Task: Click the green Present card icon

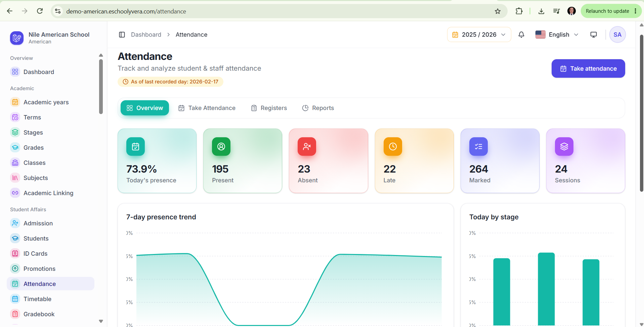Action: tap(221, 146)
